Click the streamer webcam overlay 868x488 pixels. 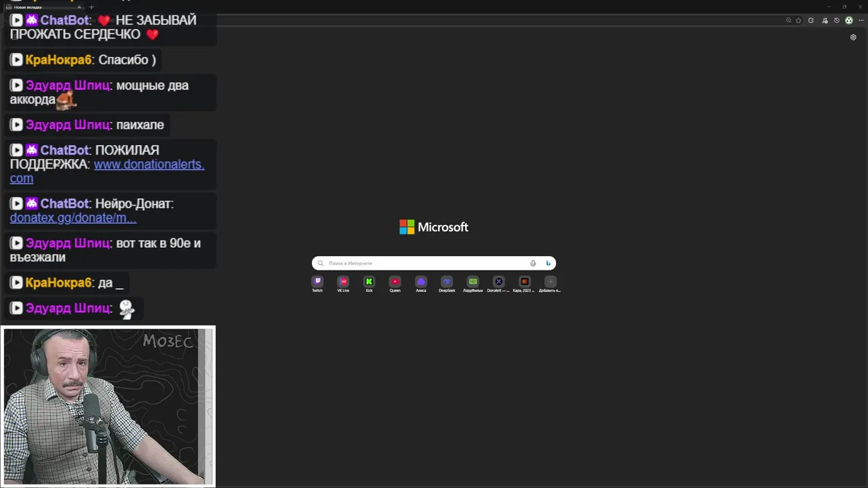click(108, 406)
